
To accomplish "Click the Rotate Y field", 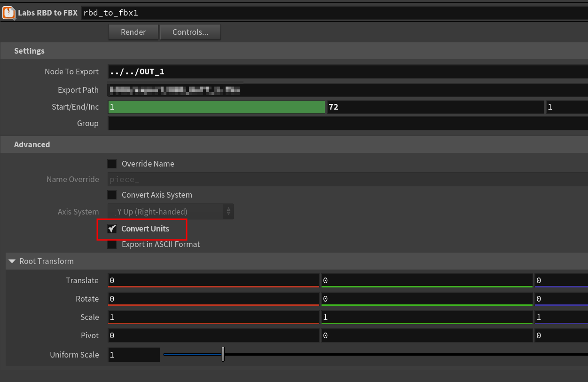I will tap(427, 299).
